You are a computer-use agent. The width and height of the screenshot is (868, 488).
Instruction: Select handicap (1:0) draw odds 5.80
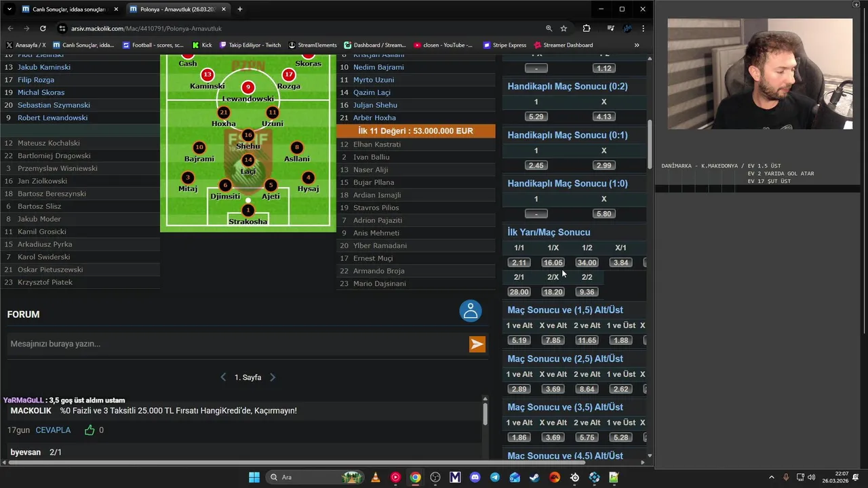[604, 213]
